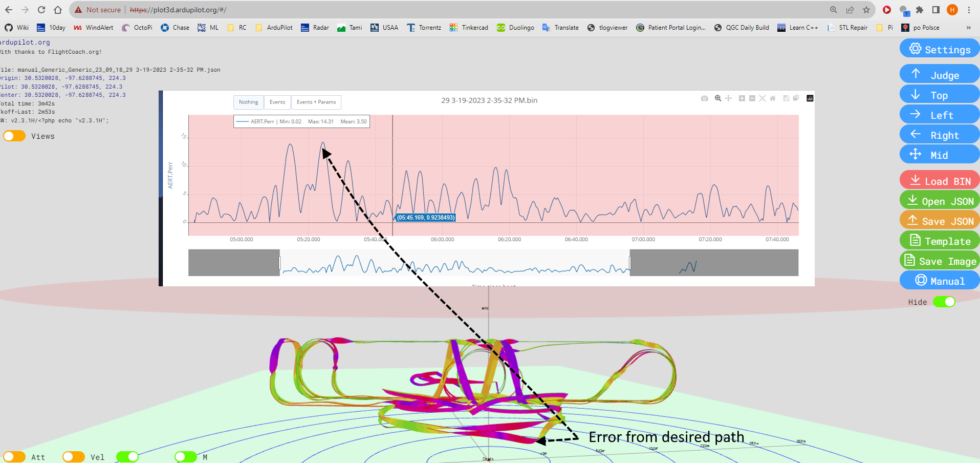Expand the bookmarks overflow chevron

[968, 28]
